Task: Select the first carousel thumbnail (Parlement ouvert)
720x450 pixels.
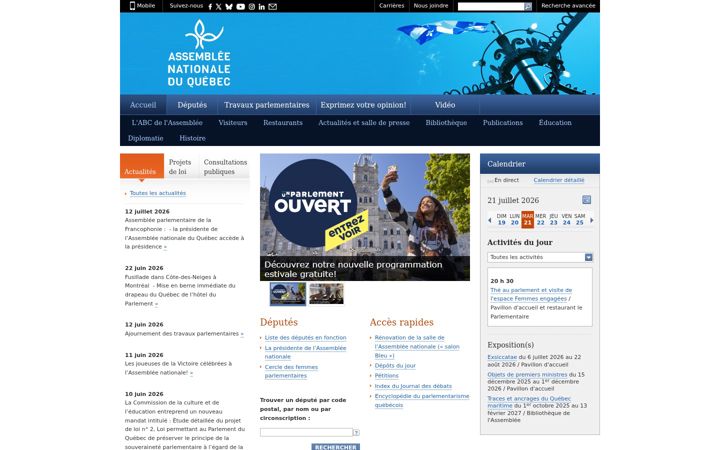Action: pos(288,294)
